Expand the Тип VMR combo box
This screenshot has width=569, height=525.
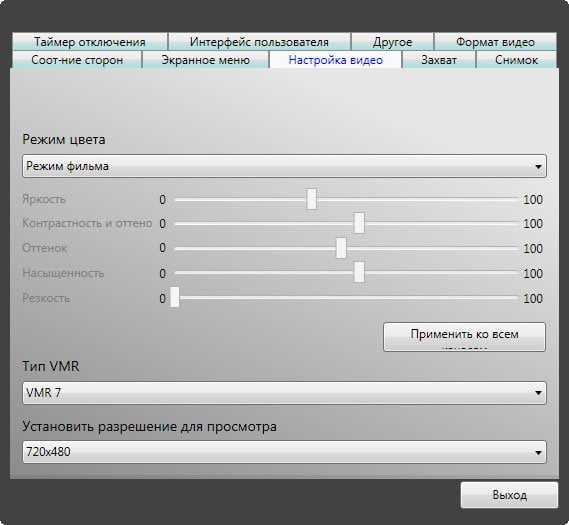point(284,393)
